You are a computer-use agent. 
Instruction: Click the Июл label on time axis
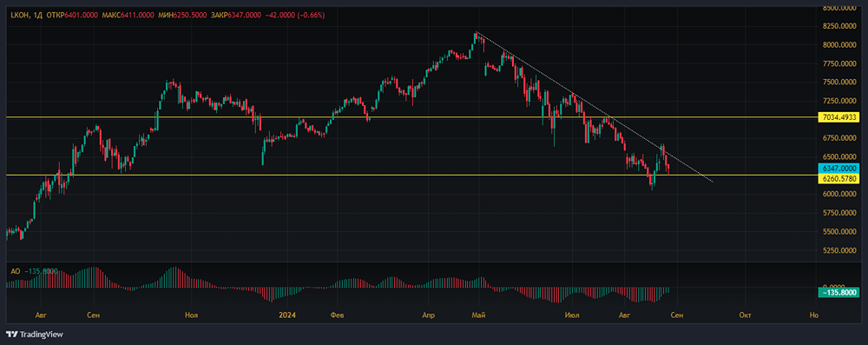[x=572, y=315]
